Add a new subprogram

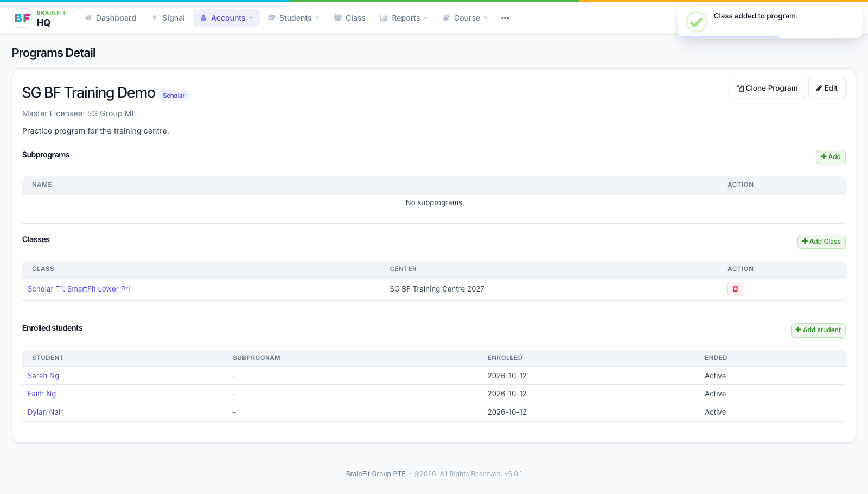[831, 157]
